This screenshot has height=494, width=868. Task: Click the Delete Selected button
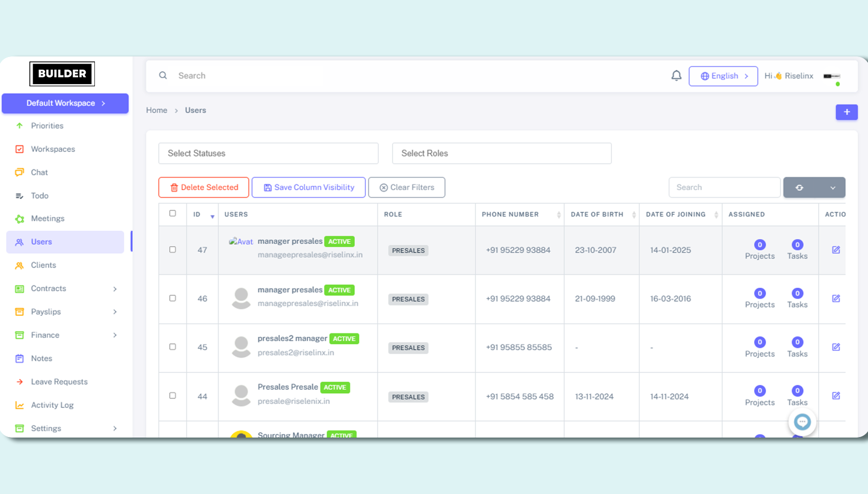(204, 187)
